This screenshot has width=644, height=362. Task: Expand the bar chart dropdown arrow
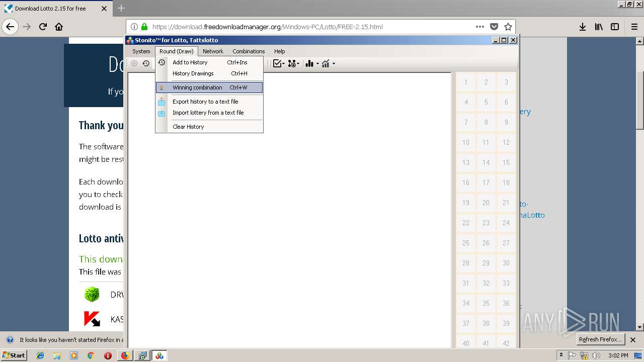(317, 64)
